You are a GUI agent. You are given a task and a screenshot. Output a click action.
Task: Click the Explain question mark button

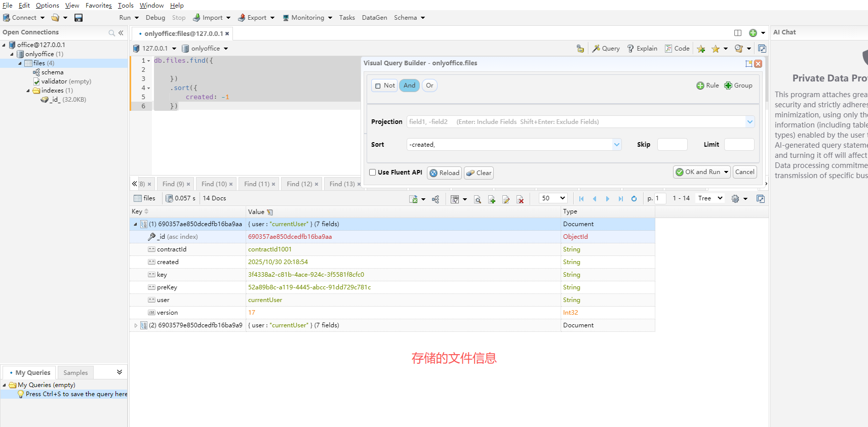click(x=642, y=49)
